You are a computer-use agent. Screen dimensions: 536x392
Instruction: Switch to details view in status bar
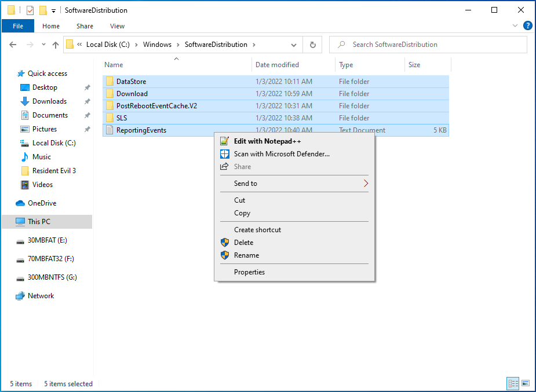512,383
